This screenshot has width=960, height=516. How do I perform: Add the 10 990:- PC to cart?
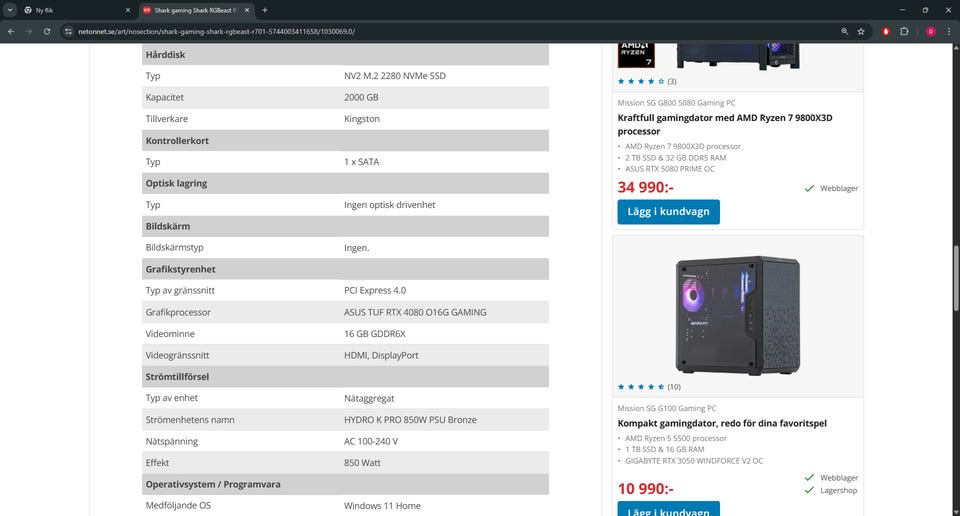[x=668, y=510]
